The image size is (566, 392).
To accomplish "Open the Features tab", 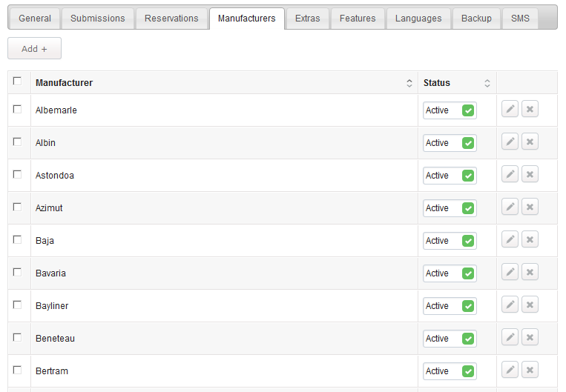I will (x=358, y=19).
